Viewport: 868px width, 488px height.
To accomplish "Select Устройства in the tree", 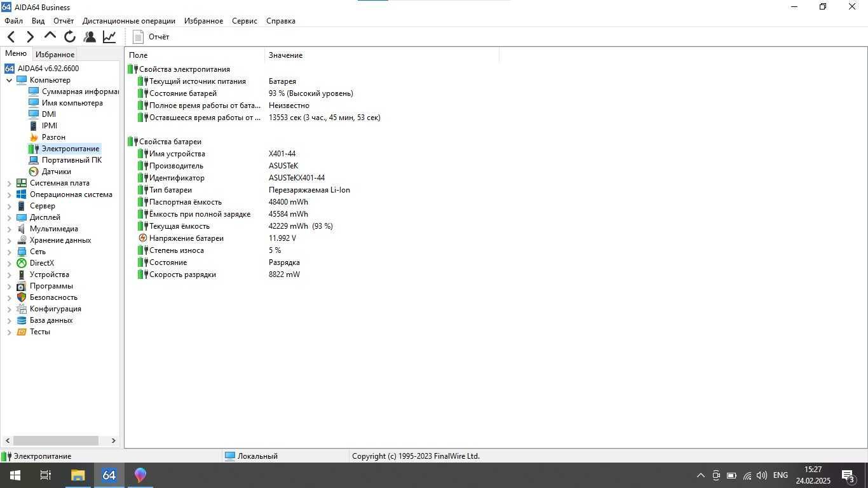I will coord(50,274).
